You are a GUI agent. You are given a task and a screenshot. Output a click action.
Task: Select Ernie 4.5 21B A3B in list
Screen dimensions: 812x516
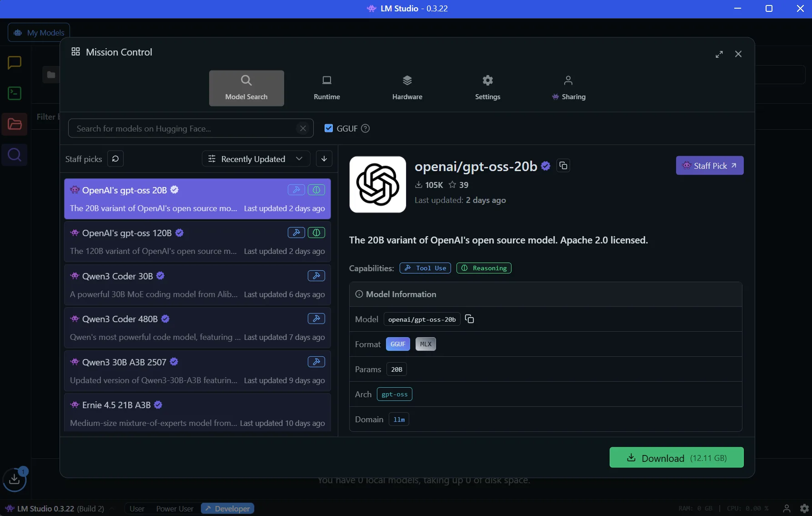[x=197, y=413]
